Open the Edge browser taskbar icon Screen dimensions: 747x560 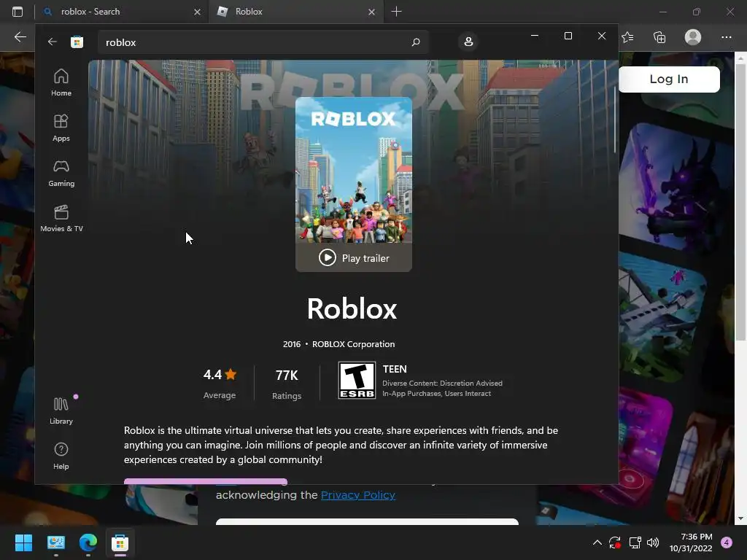coord(88,542)
